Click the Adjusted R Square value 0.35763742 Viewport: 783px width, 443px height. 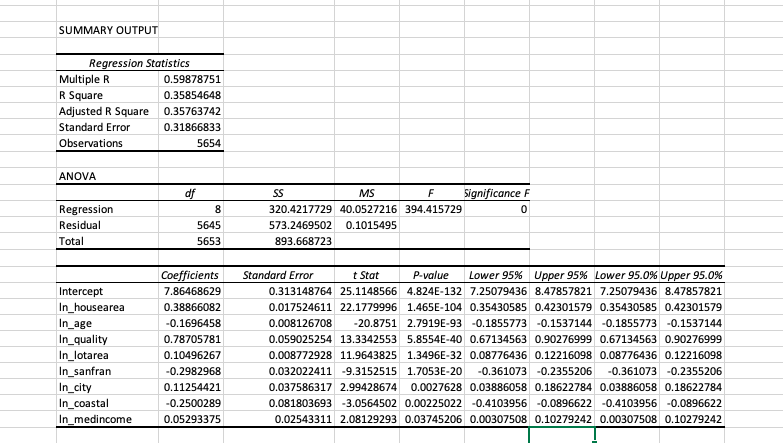[191, 111]
